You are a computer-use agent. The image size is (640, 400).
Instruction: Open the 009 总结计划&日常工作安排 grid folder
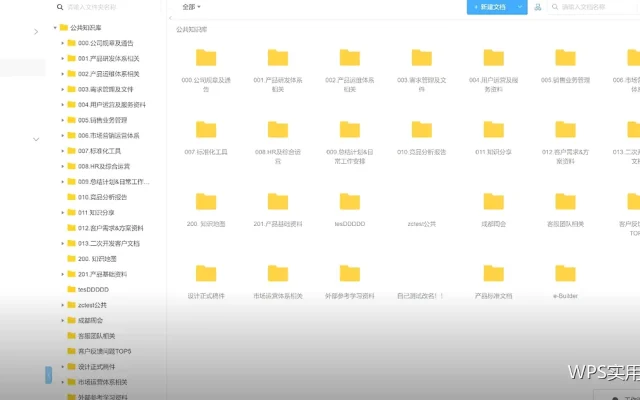point(350,129)
